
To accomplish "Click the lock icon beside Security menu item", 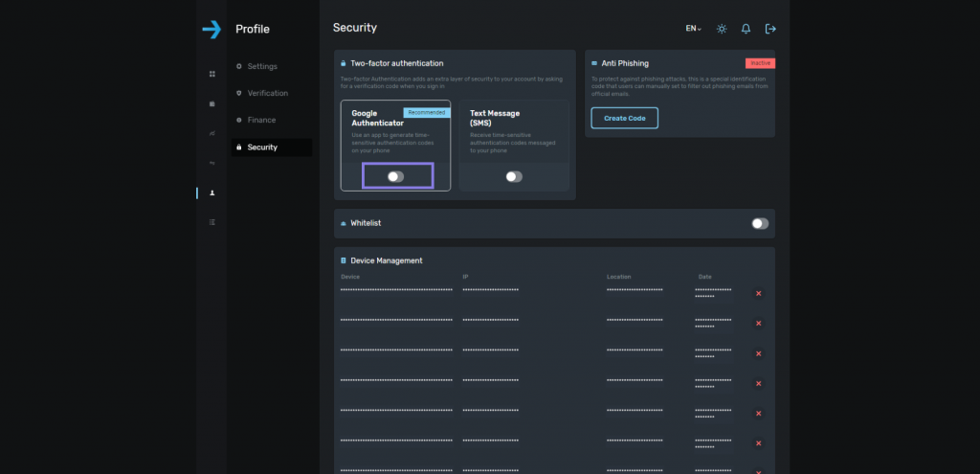I will [238, 147].
